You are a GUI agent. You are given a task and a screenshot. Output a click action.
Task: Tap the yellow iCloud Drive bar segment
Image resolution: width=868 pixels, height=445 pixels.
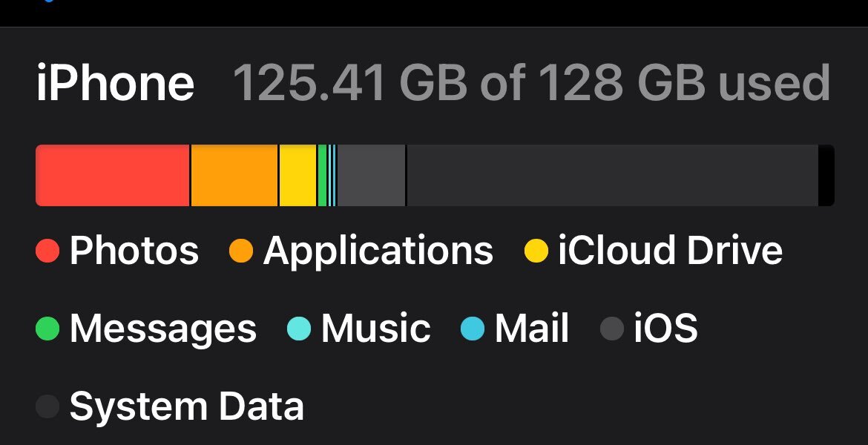click(x=297, y=176)
